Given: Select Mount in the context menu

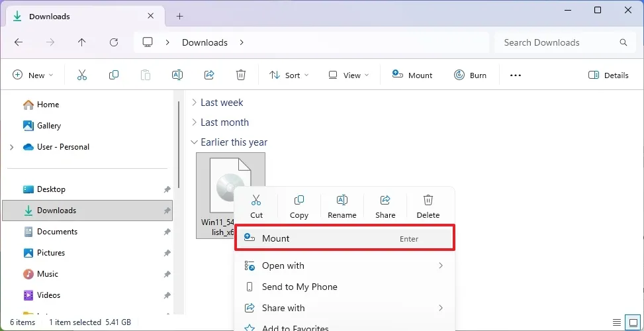Looking at the screenshot, I should 344,238.
